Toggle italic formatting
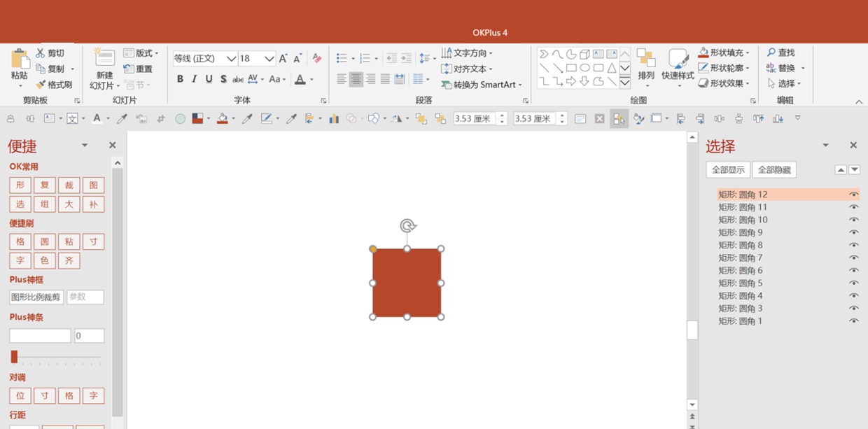The width and height of the screenshot is (868, 429). [195, 79]
